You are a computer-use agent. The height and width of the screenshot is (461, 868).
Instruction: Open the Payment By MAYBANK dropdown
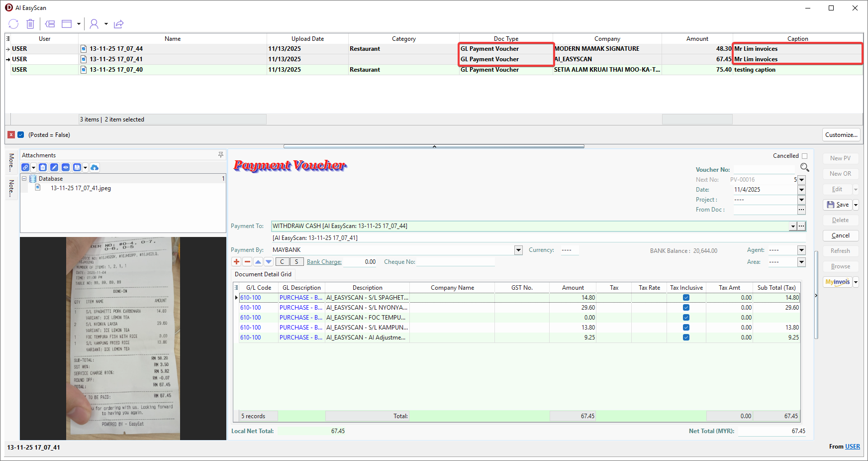(x=518, y=250)
